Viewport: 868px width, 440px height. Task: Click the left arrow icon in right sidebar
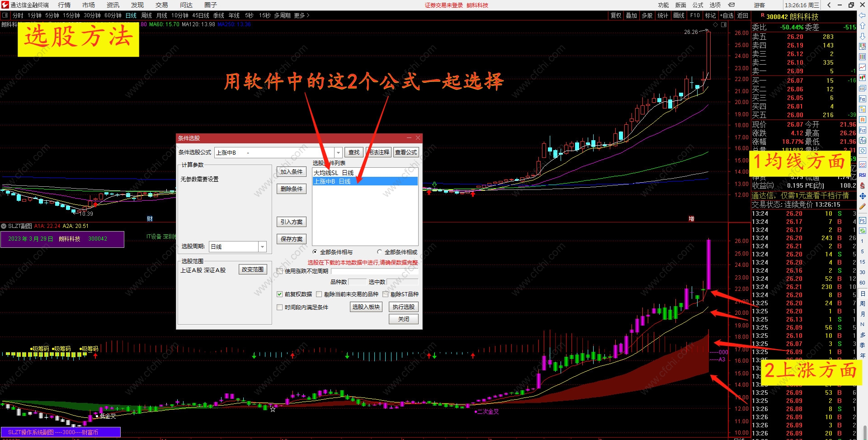(863, 15)
